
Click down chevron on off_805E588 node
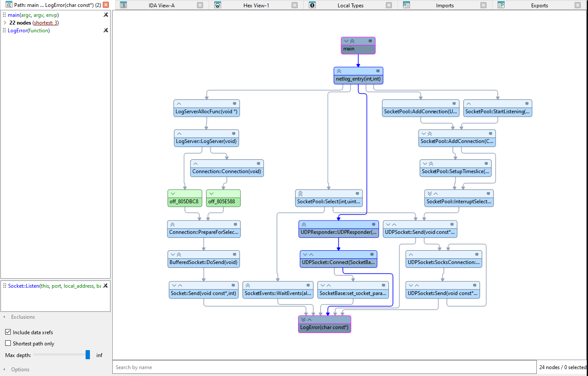[x=211, y=194]
